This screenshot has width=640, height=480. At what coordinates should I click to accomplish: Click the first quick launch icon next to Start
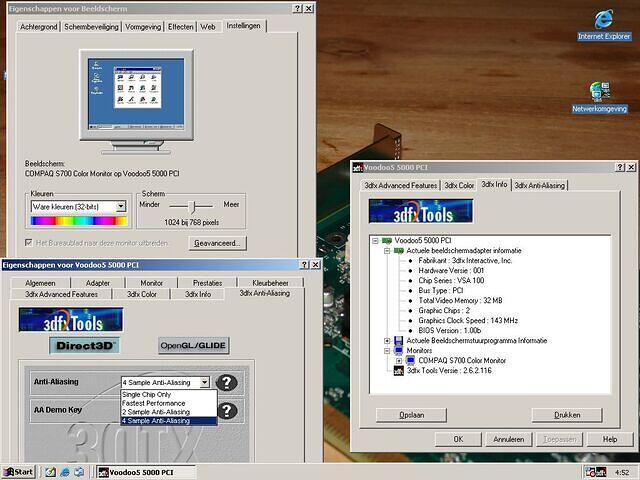coord(50,472)
